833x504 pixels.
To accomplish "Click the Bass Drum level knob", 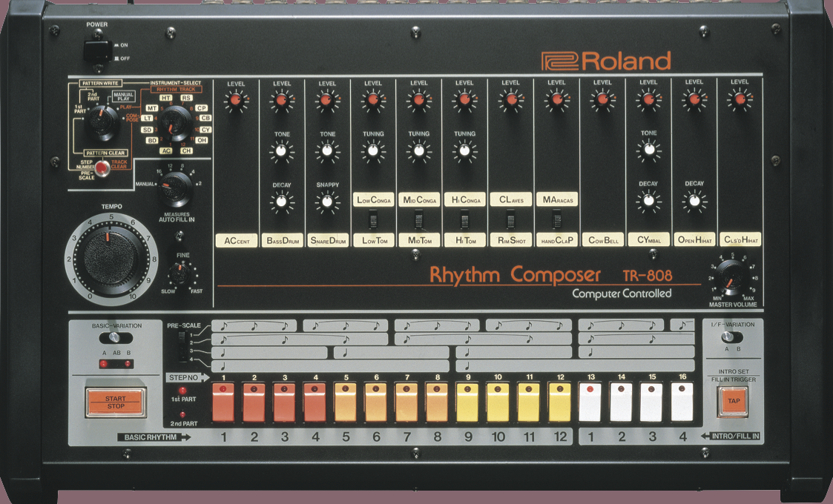I will pyautogui.click(x=282, y=100).
